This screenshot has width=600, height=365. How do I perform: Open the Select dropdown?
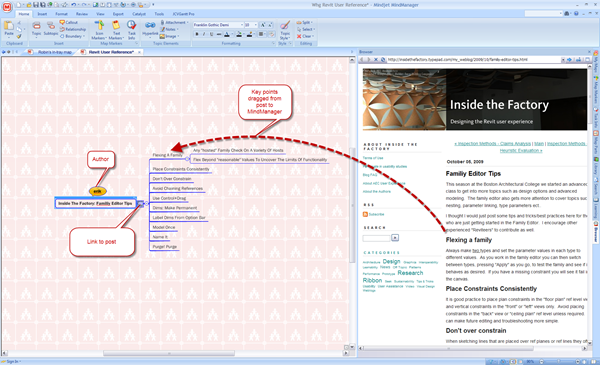click(x=306, y=29)
